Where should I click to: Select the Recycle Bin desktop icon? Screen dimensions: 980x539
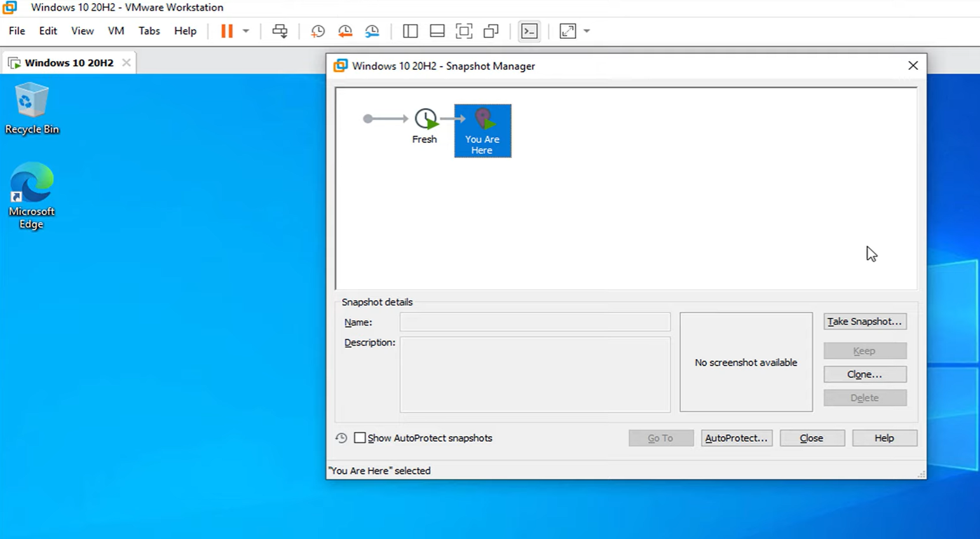(32, 108)
